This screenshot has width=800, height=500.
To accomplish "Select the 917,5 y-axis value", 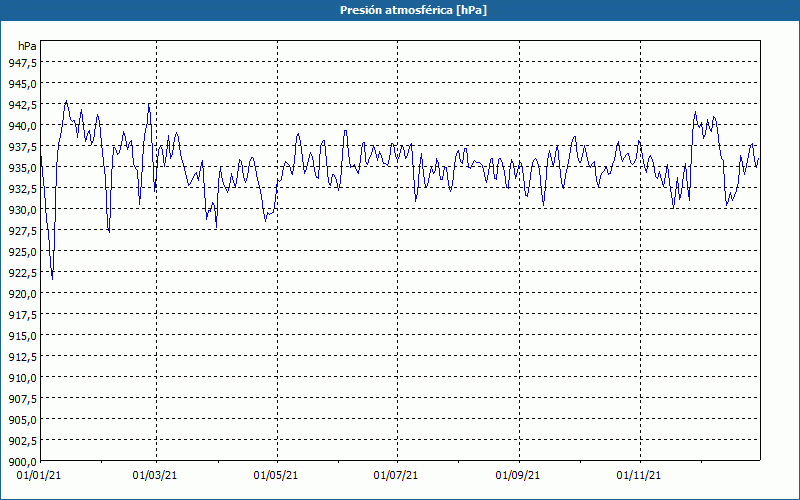I will coord(22,315).
